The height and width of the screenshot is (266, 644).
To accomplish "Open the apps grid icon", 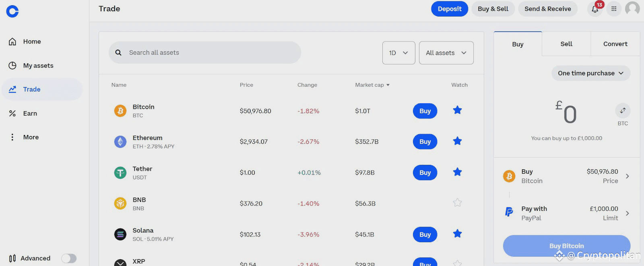I will (x=614, y=8).
